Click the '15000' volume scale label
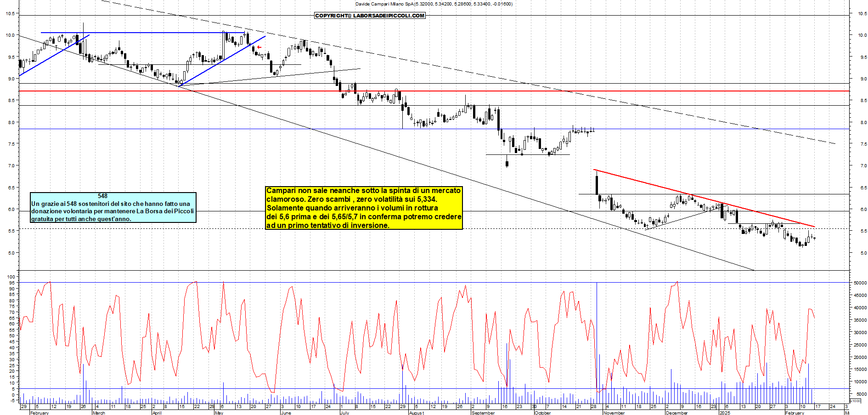Screen dimensions: 868x415 [860, 370]
